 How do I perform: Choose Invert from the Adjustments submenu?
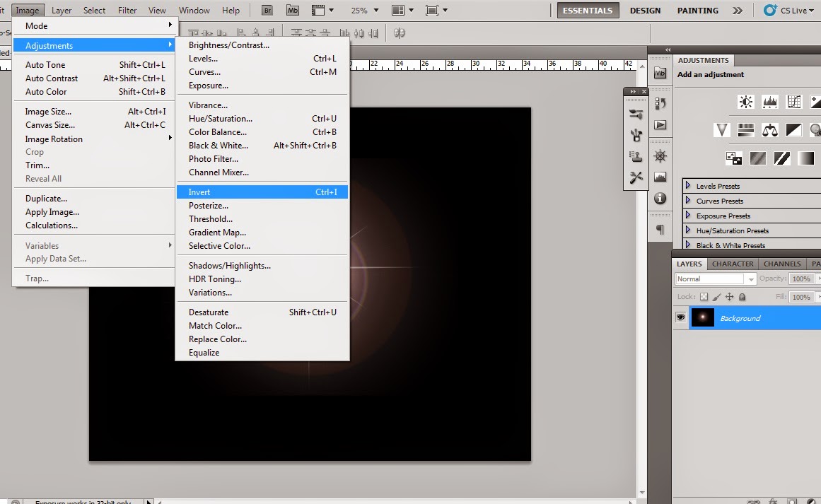pyautogui.click(x=262, y=192)
